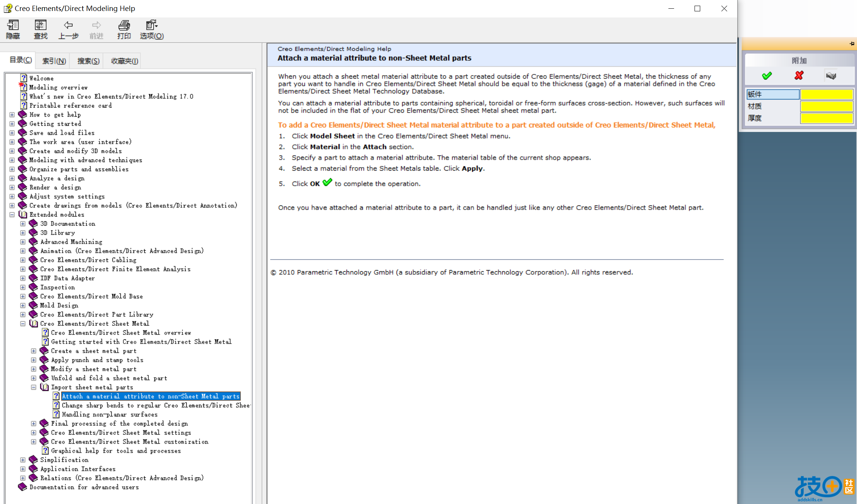
Task: Switch to the 收藏夹(I) favorites tab
Action: (124, 61)
